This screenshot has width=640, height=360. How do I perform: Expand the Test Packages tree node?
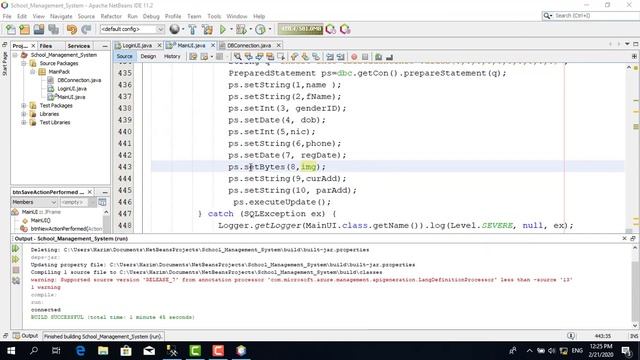(24, 105)
